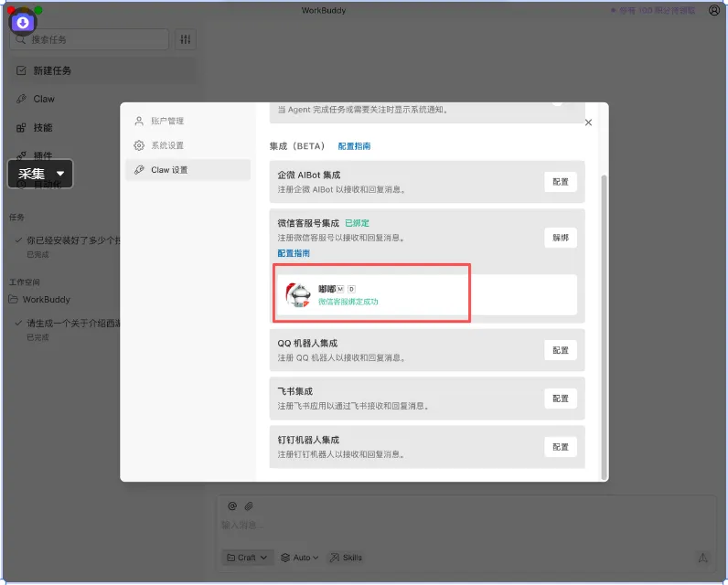Click 配置 for QQ 机器人集成
The height and width of the screenshot is (585, 728).
(x=561, y=350)
